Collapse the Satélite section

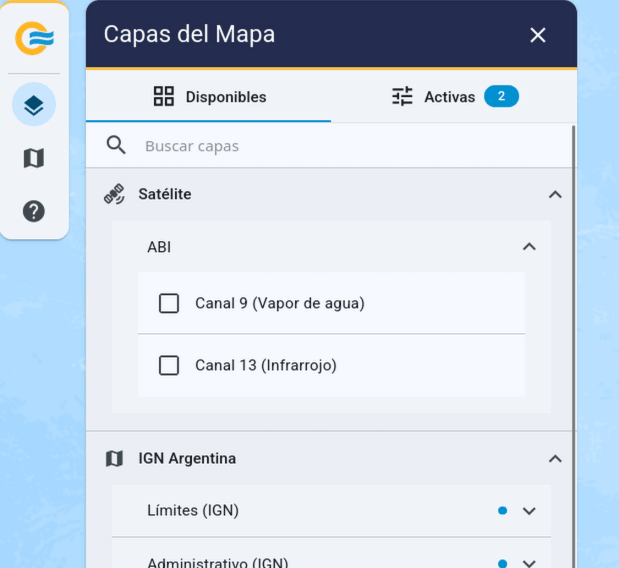pos(555,194)
